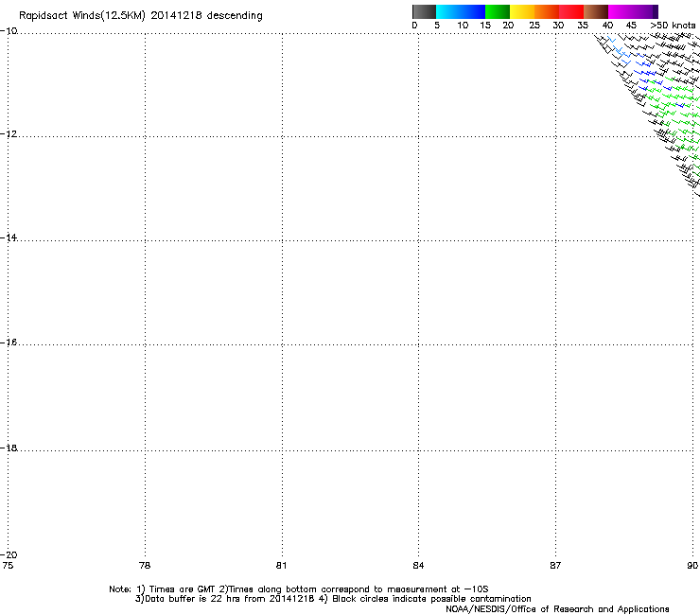The height and width of the screenshot is (615, 700).
Task: Click the gray 0-5 knots color swatch
Action: click(x=424, y=11)
